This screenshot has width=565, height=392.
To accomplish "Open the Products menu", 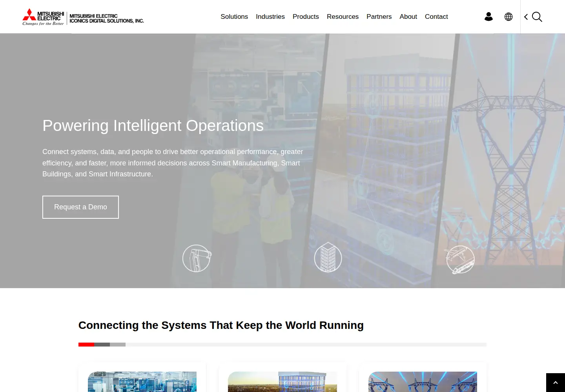I will 306,16.
